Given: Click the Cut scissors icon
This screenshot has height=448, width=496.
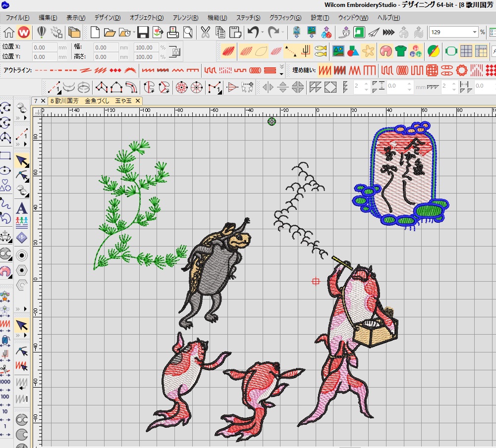Looking at the screenshot, I should [205, 32].
